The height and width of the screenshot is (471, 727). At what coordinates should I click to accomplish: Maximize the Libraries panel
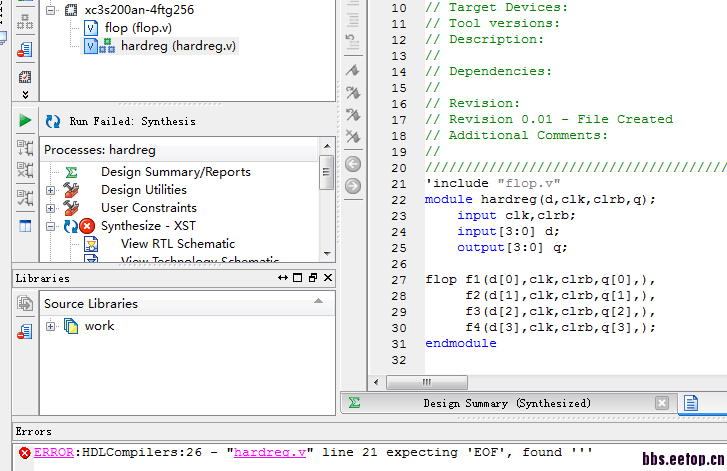298,278
